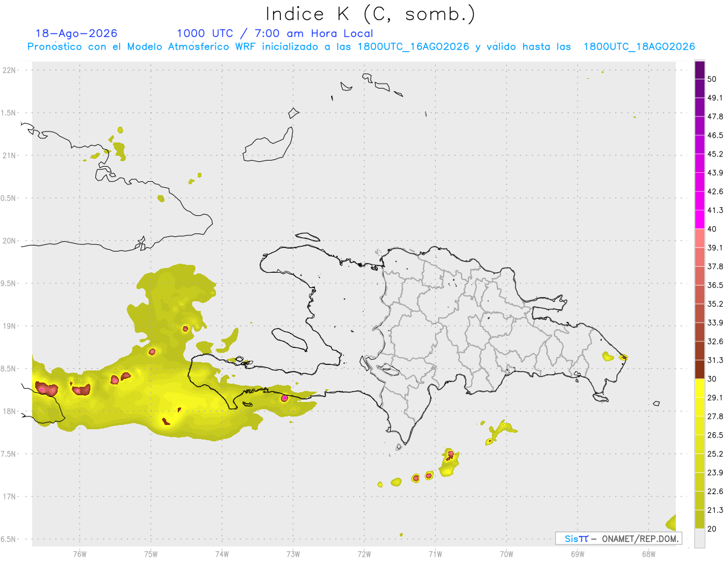Screen dimensions: 728x562
Task: Select the date "18-Ago-2026"
Action: (x=76, y=33)
